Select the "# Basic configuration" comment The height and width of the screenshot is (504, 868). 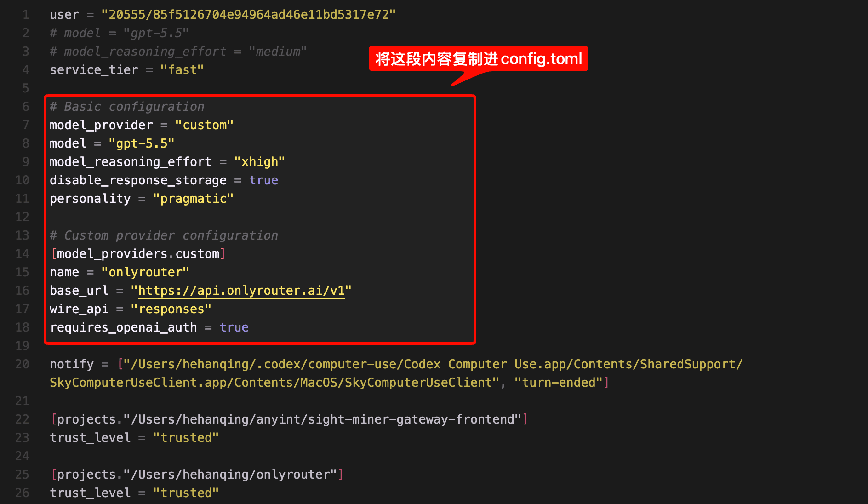pyautogui.click(x=127, y=107)
